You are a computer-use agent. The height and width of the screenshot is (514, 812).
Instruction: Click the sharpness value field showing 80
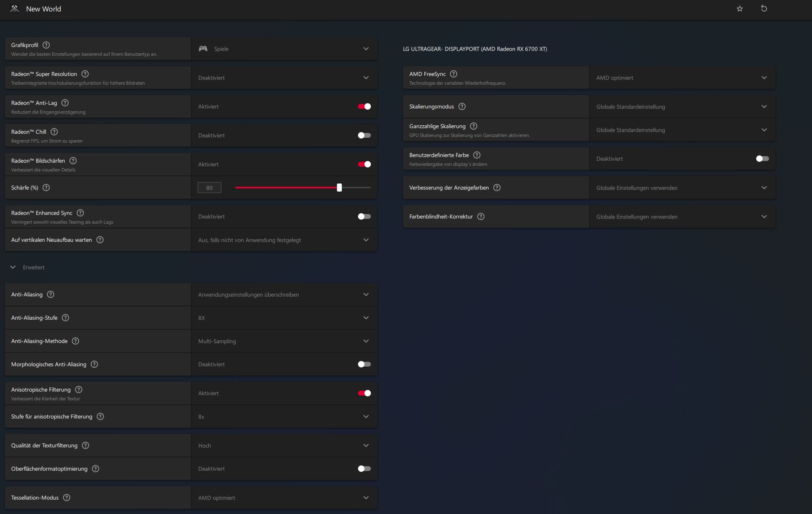tap(209, 188)
